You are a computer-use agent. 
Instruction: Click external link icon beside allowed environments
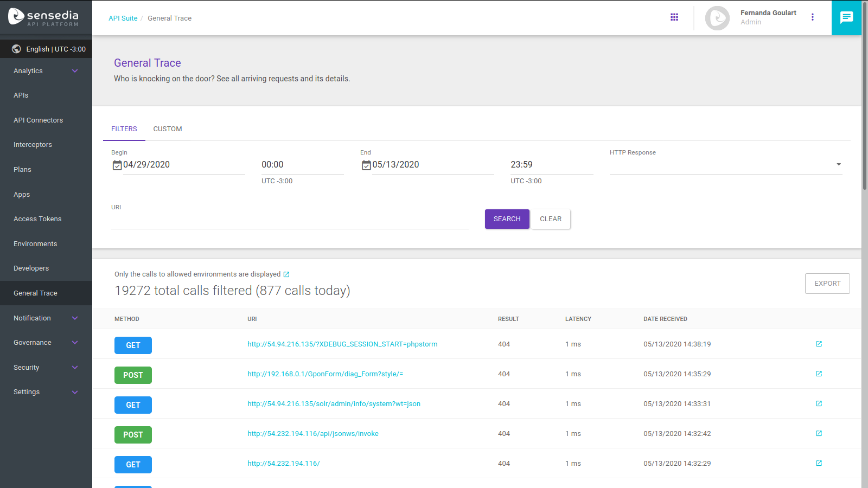click(x=286, y=274)
